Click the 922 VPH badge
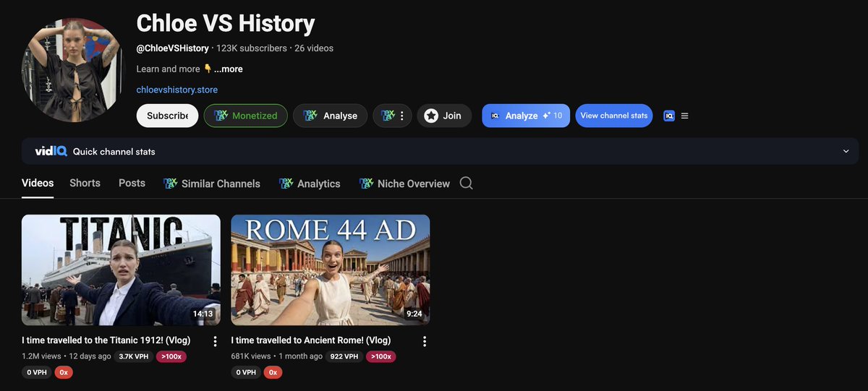The image size is (868, 391). [x=344, y=356]
